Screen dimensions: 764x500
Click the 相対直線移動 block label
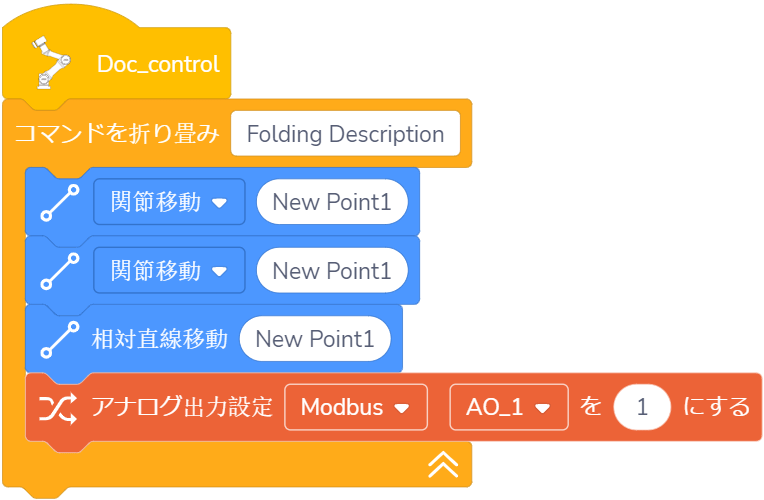click(160, 339)
